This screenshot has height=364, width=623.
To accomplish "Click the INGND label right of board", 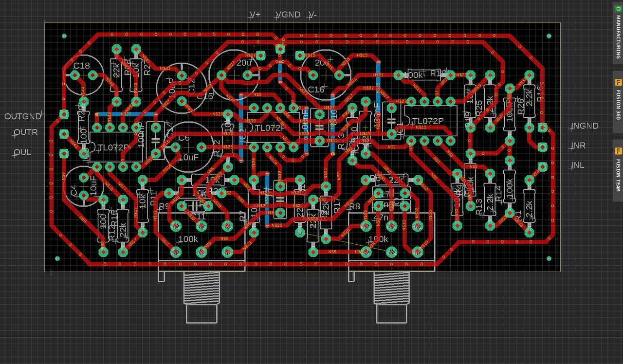I will tap(585, 126).
